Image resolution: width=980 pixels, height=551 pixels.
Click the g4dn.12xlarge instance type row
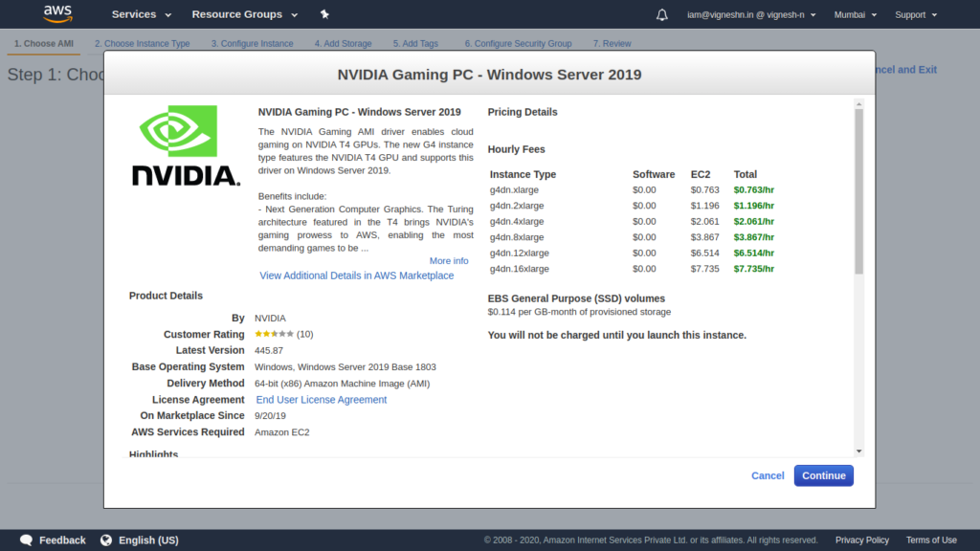point(632,253)
